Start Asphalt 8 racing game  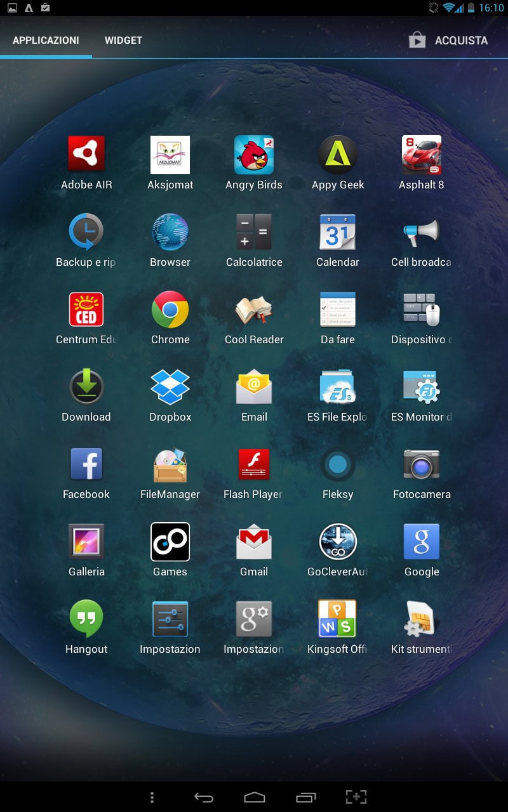tap(422, 164)
